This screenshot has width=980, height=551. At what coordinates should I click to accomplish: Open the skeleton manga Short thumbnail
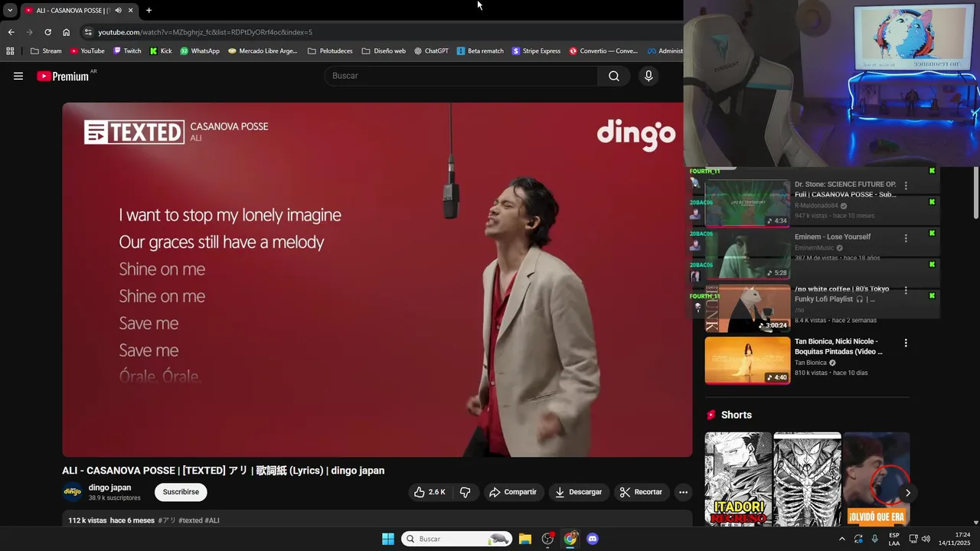tap(807, 479)
